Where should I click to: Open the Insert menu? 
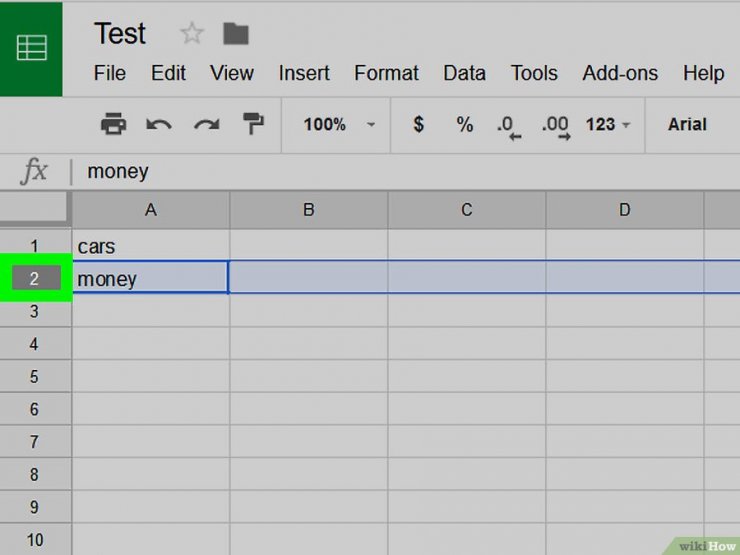pos(304,73)
